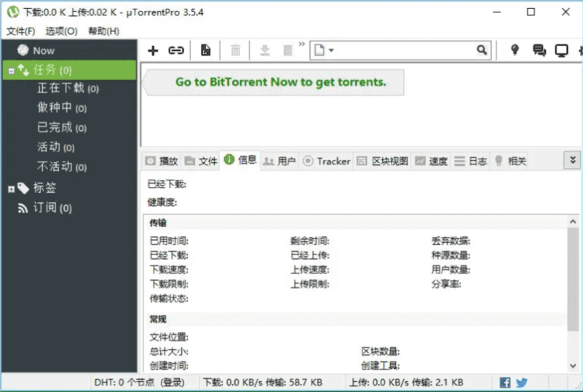The width and height of the screenshot is (583, 392).
Task: Switch to the 日志 tab
Action: tap(471, 161)
